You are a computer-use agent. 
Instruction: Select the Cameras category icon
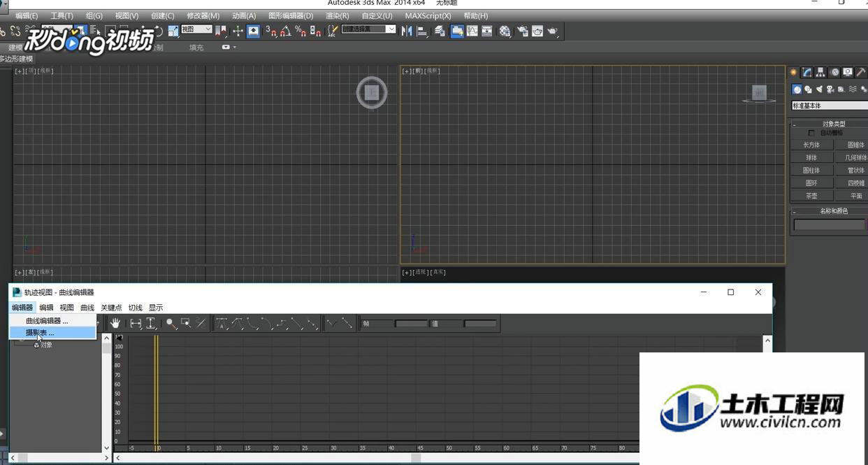tap(830, 90)
